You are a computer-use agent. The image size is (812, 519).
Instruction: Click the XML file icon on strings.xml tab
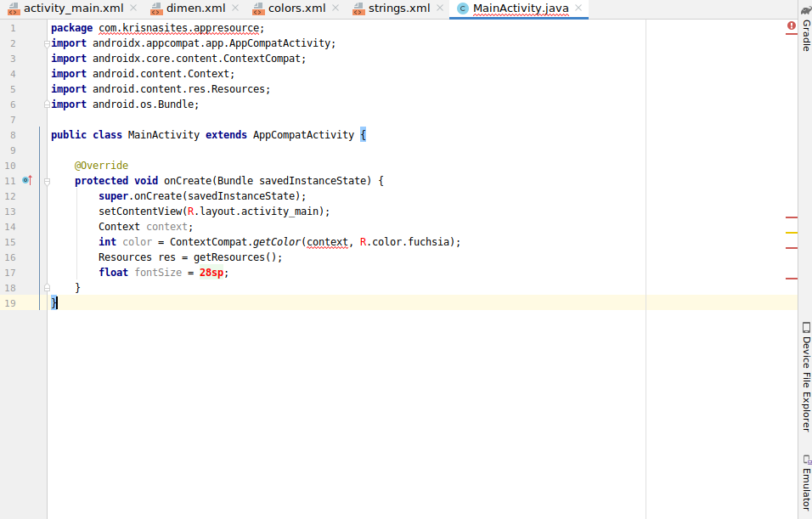click(359, 10)
